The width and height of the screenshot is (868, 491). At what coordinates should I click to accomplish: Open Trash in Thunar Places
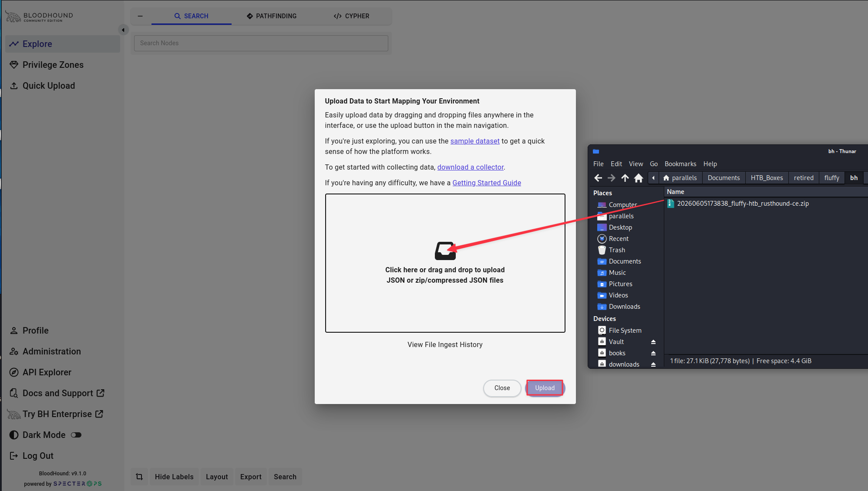617,250
